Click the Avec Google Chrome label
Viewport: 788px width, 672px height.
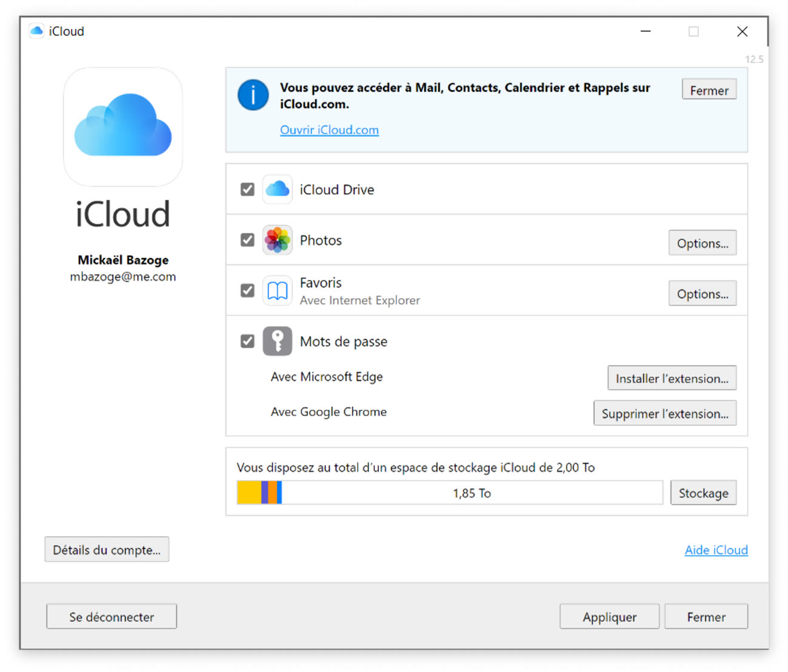click(x=329, y=412)
